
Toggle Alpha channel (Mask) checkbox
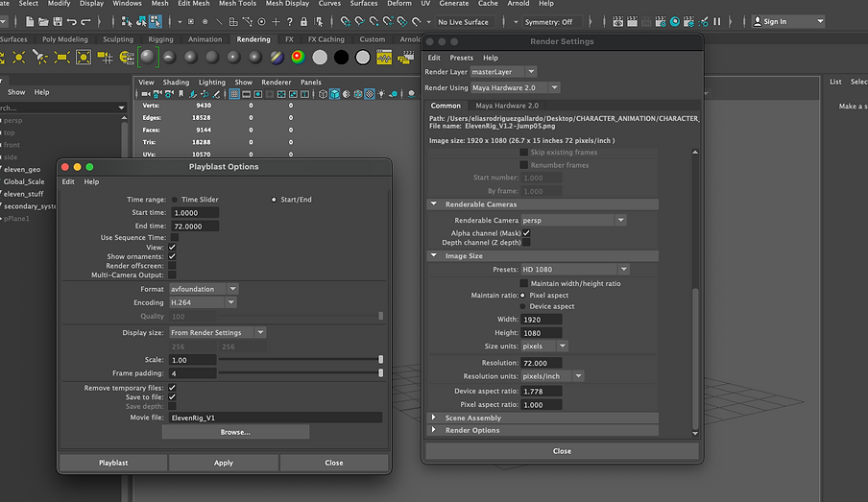pyautogui.click(x=526, y=233)
